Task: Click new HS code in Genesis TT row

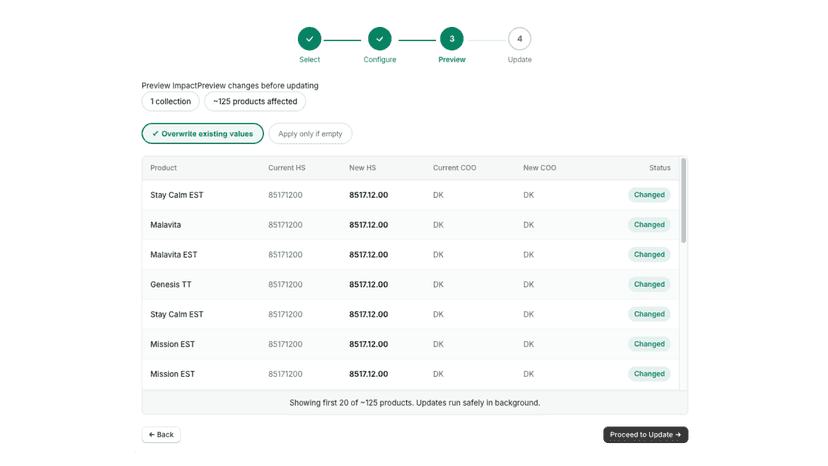Action: tap(369, 284)
